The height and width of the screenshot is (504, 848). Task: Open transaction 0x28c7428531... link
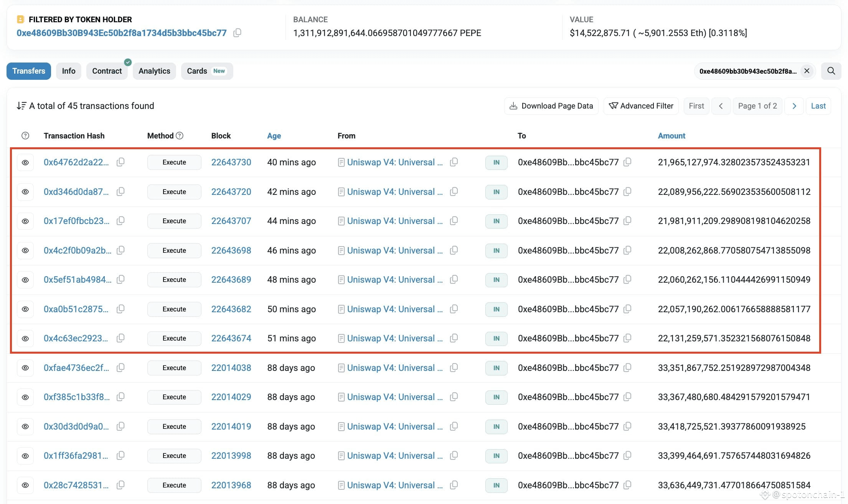(x=76, y=485)
